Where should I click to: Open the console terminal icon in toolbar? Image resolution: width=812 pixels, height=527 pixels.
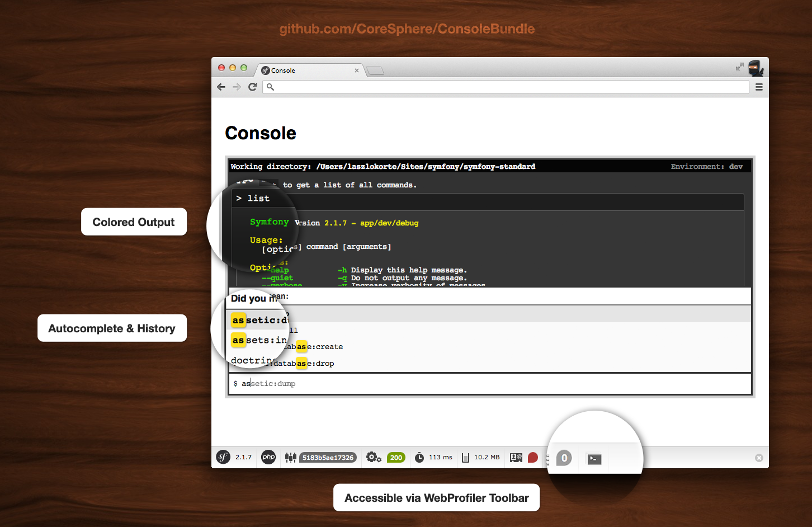[x=594, y=459]
